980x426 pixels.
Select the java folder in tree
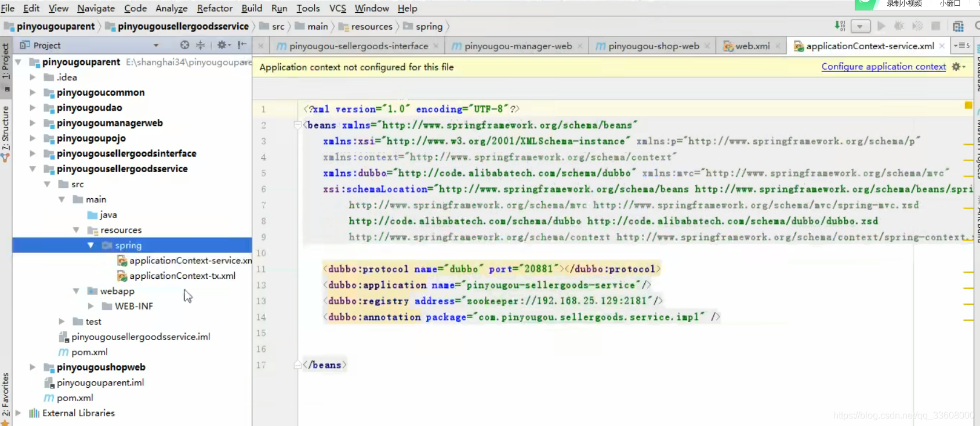coord(102,215)
